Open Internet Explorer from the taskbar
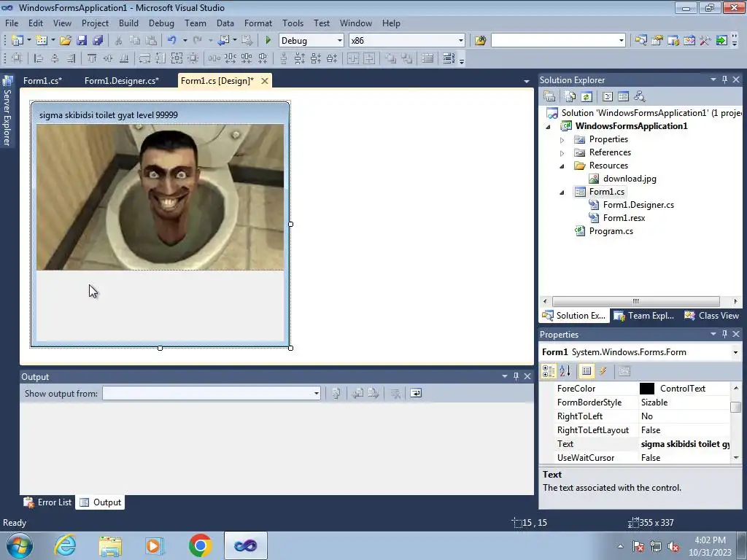 point(65,545)
